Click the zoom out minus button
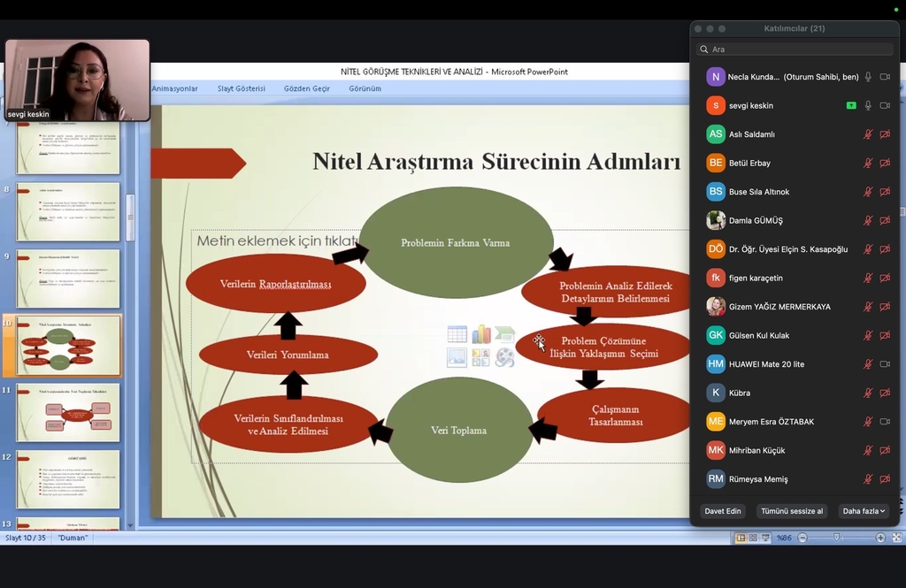 [802, 538]
